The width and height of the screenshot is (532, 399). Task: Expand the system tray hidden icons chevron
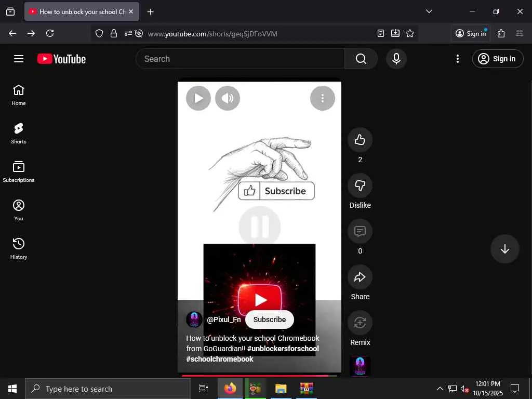pos(440,389)
